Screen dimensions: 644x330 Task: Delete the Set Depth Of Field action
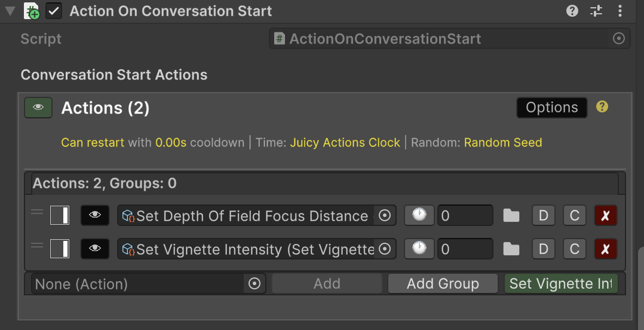click(x=605, y=215)
